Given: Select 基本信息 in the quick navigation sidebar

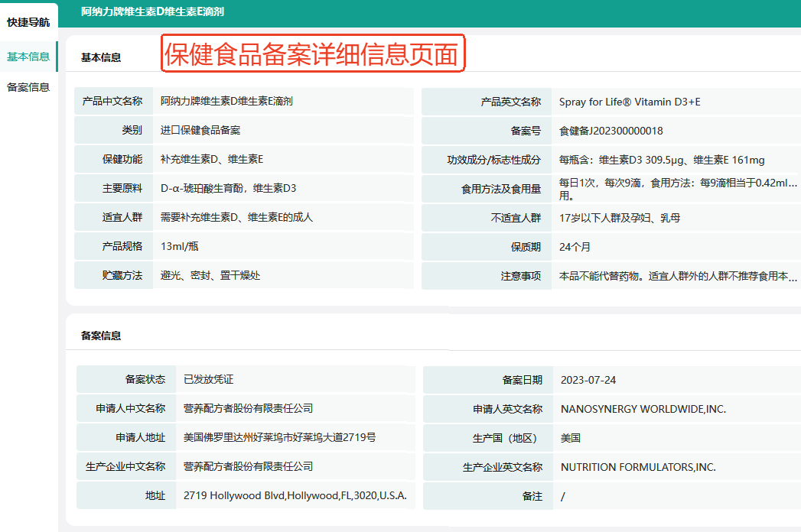Looking at the screenshot, I should click(28, 57).
